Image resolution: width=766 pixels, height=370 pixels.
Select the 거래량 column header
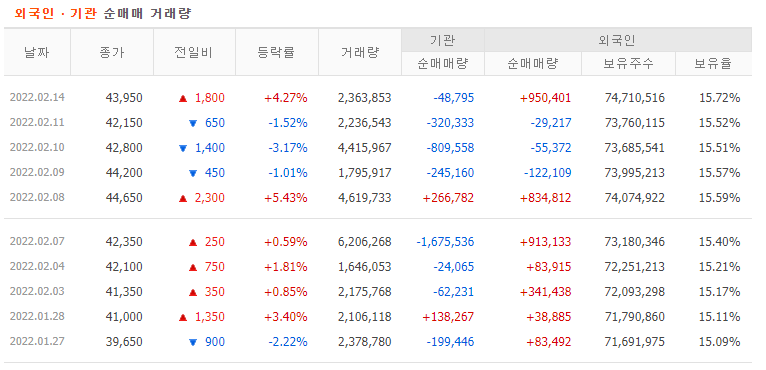(360, 52)
